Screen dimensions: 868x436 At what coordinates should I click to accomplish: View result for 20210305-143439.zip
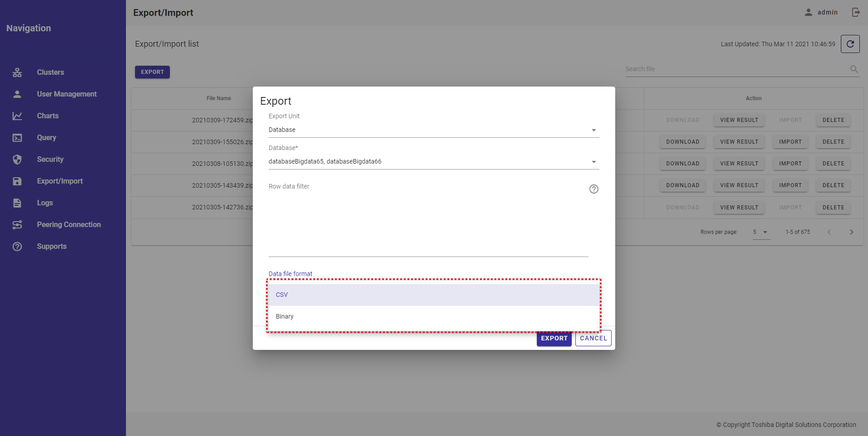coord(739,185)
